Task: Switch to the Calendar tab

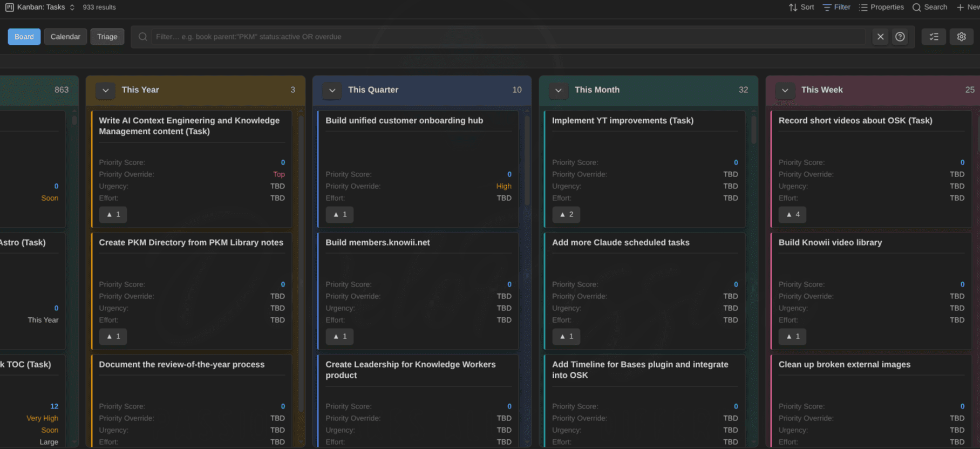Action: pos(65,37)
